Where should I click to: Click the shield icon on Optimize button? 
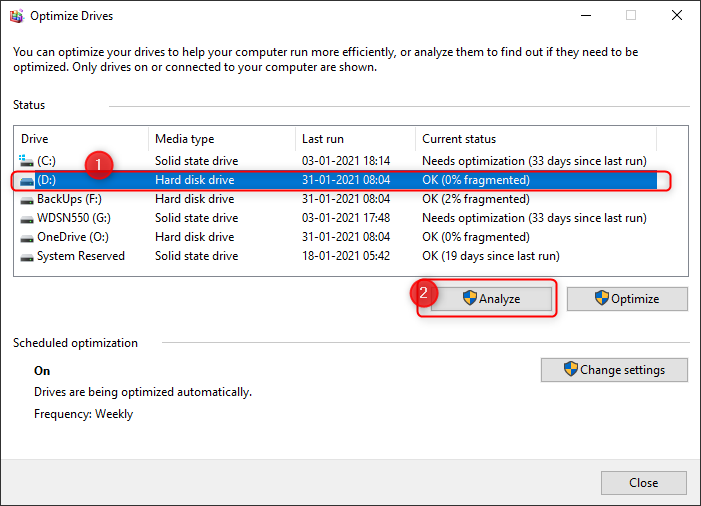pyautogui.click(x=601, y=298)
